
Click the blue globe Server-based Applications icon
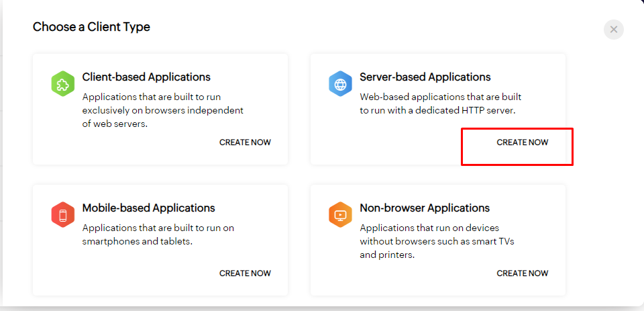340,84
